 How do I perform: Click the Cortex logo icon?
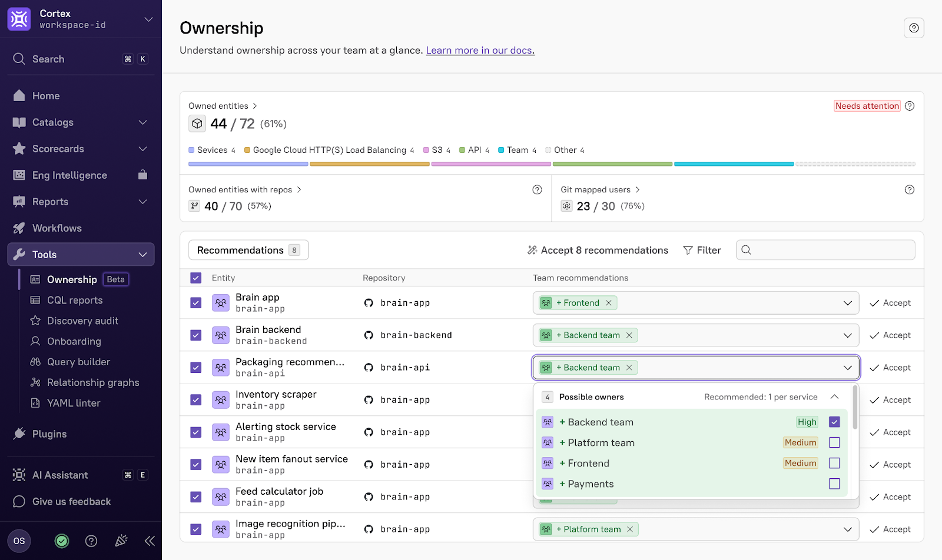tap(19, 19)
